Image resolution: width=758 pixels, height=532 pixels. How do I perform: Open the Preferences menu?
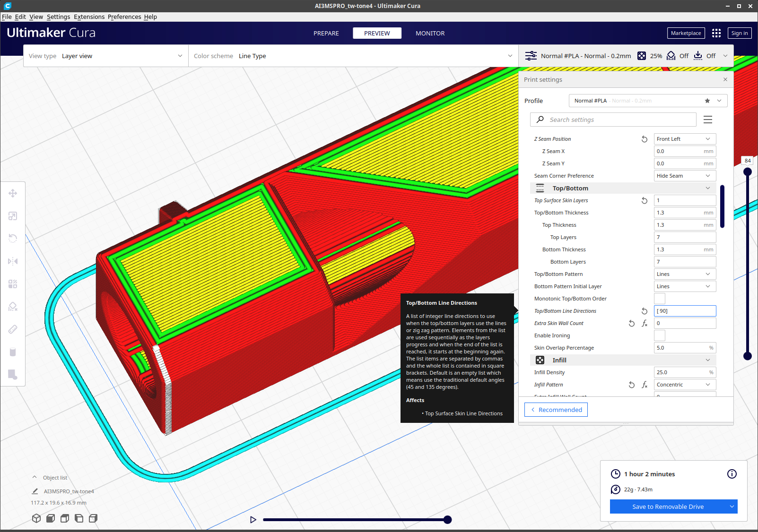(124, 17)
